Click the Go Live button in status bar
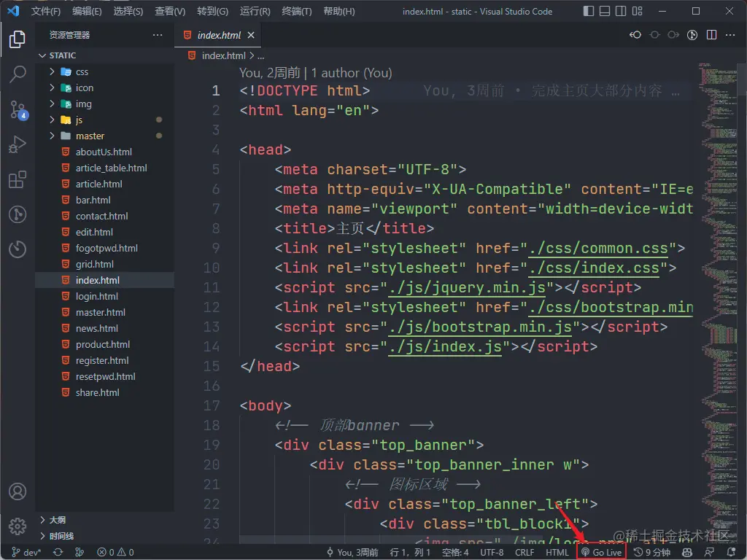Screen dimensions: 747x560 pos(601,553)
